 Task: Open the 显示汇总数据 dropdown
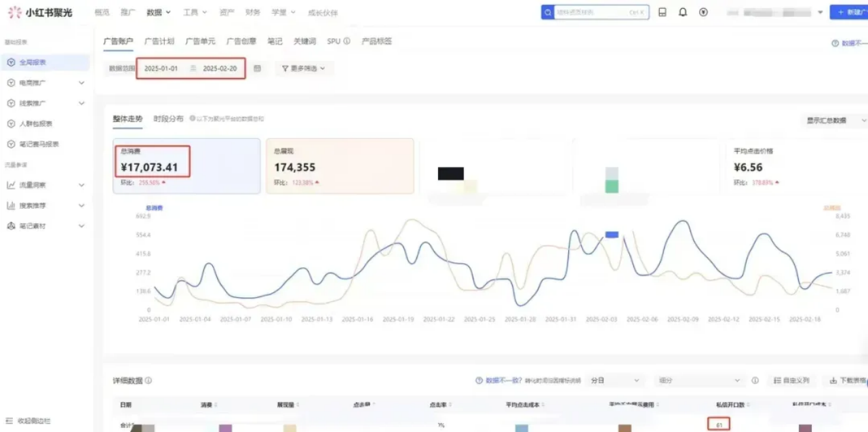[x=834, y=120]
